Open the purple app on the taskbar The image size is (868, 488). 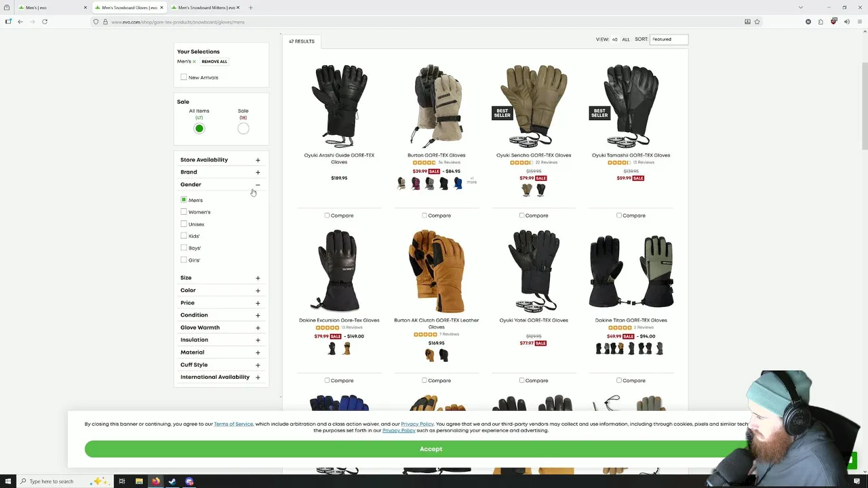tap(189, 481)
